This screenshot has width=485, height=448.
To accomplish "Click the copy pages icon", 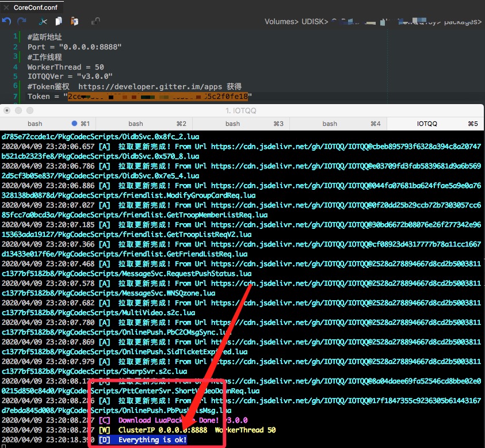I will (x=59, y=21).
